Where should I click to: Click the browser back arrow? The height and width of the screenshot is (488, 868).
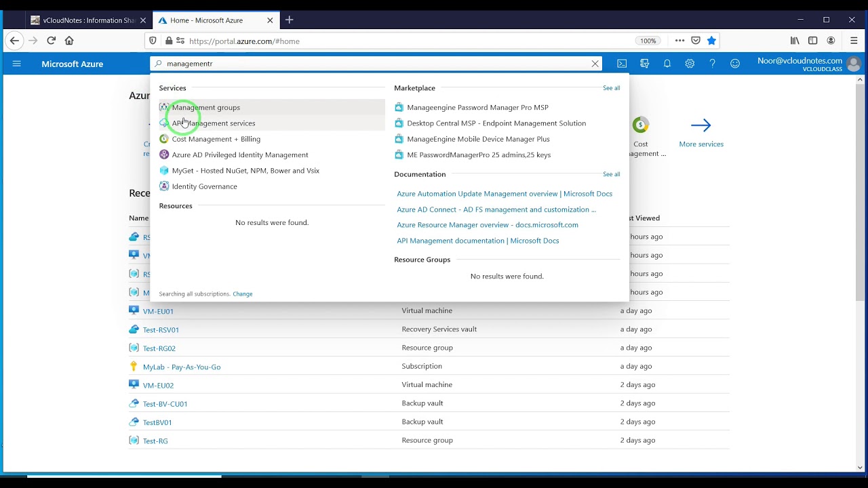(x=14, y=41)
